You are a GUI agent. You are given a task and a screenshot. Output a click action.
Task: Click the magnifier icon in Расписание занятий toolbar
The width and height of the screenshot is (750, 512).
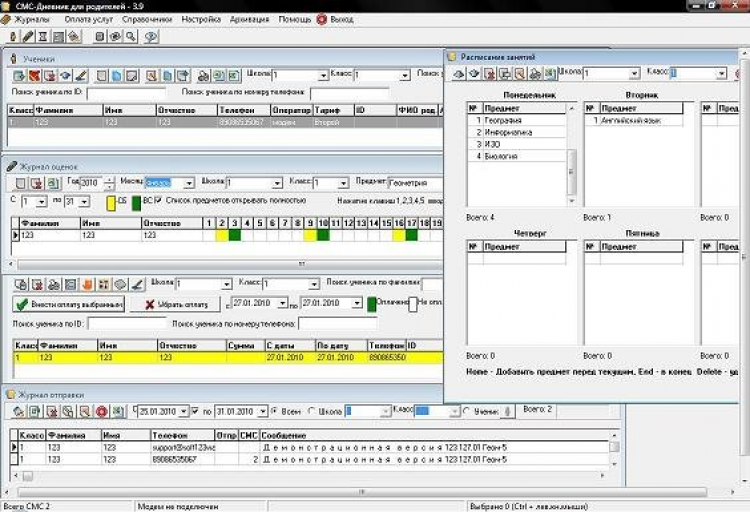[x=520, y=74]
